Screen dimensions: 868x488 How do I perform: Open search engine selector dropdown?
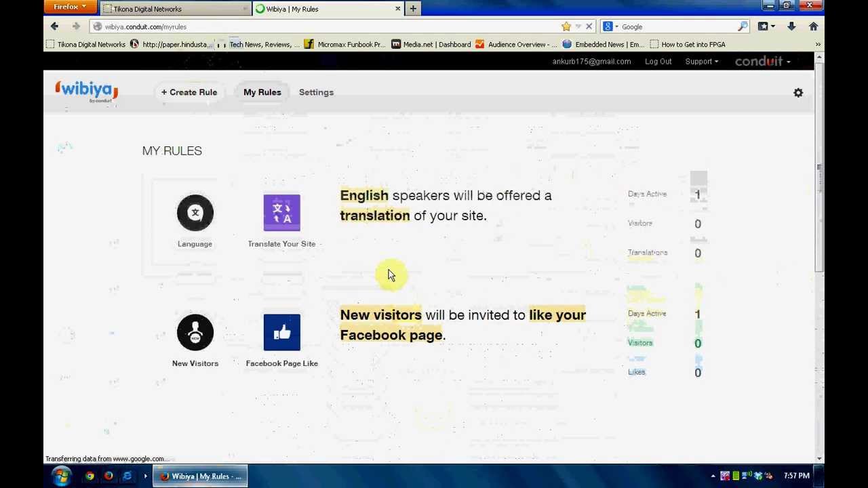click(610, 26)
